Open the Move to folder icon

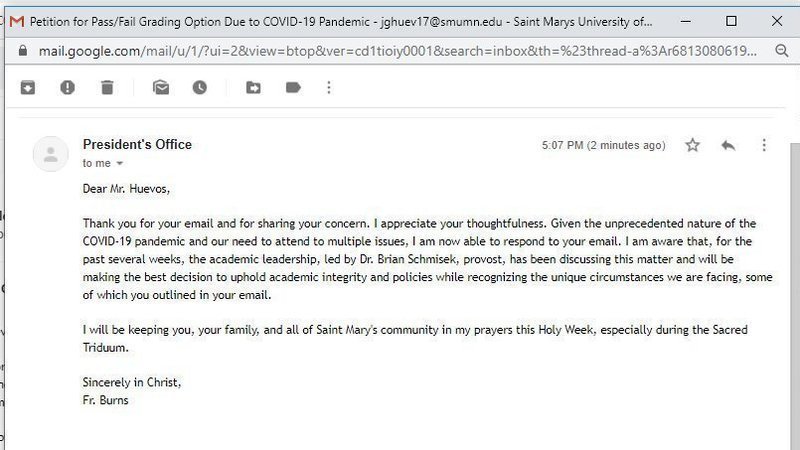[253, 88]
